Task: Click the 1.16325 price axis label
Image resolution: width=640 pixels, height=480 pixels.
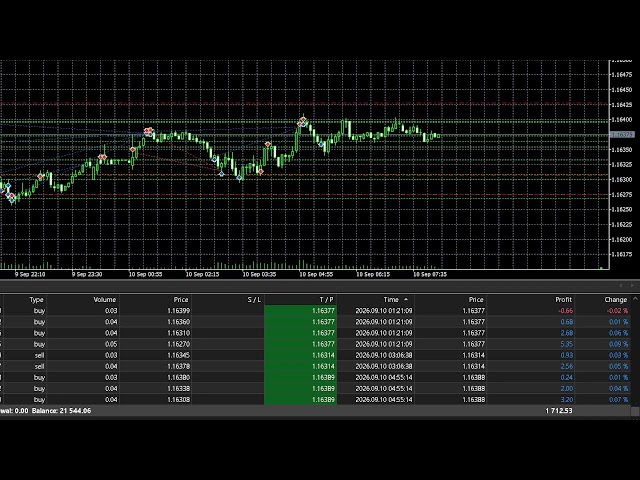Action: 621,164
